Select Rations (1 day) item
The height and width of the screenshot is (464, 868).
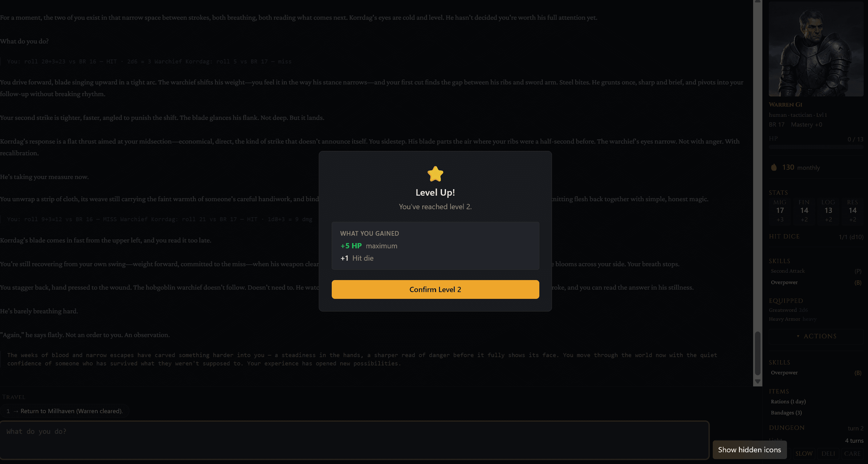coord(788,402)
